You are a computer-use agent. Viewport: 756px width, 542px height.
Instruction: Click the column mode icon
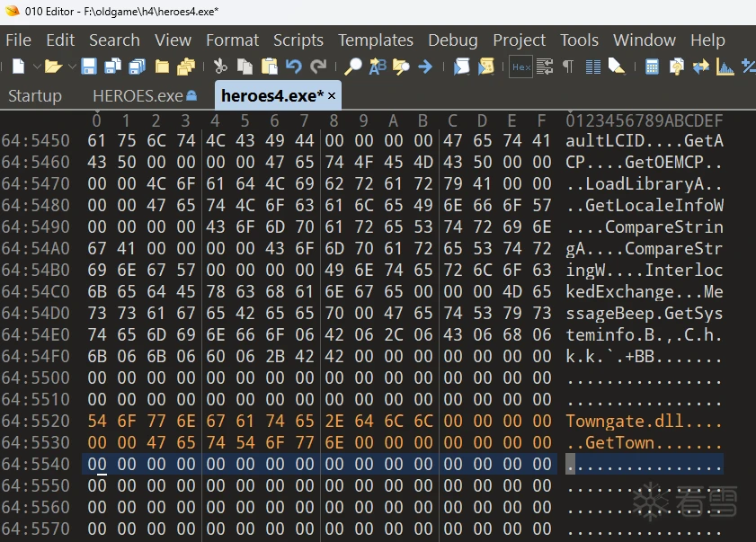coord(593,67)
